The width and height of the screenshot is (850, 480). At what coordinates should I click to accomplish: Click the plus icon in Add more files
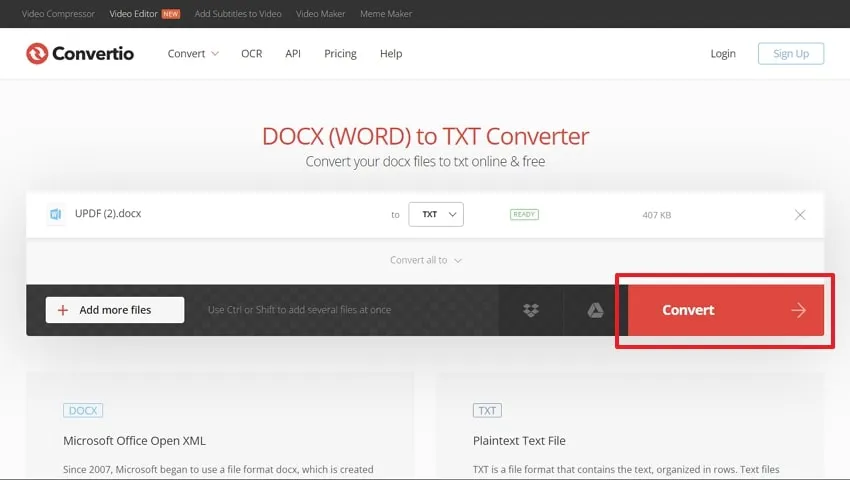[63, 310]
